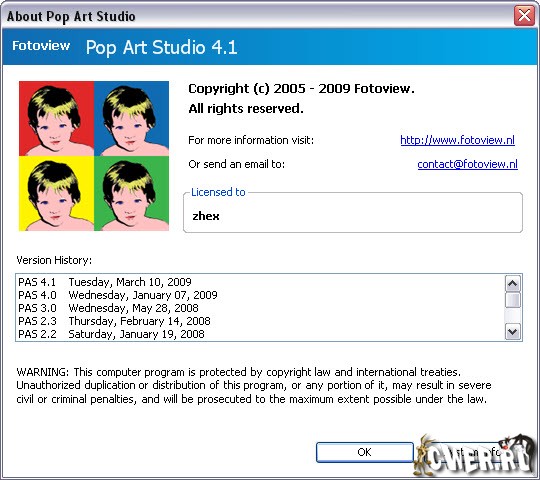540x480 pixels.
Task: Click the version history scroll up arrow
Action: point(513,284)
